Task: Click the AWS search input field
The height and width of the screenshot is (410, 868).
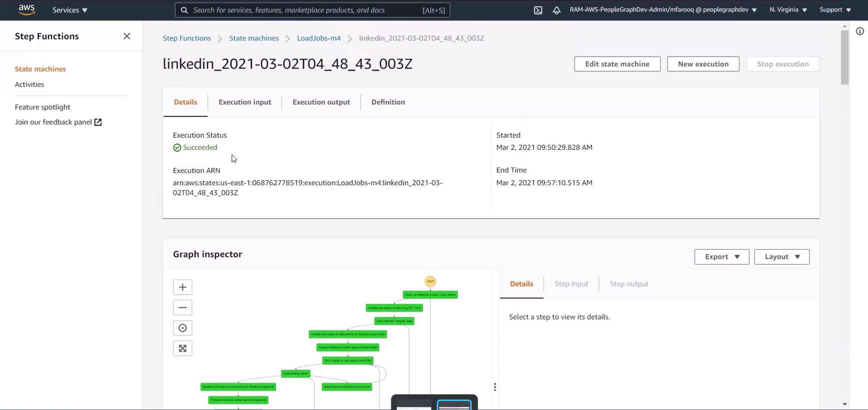Action: click(x=312, y=10)
